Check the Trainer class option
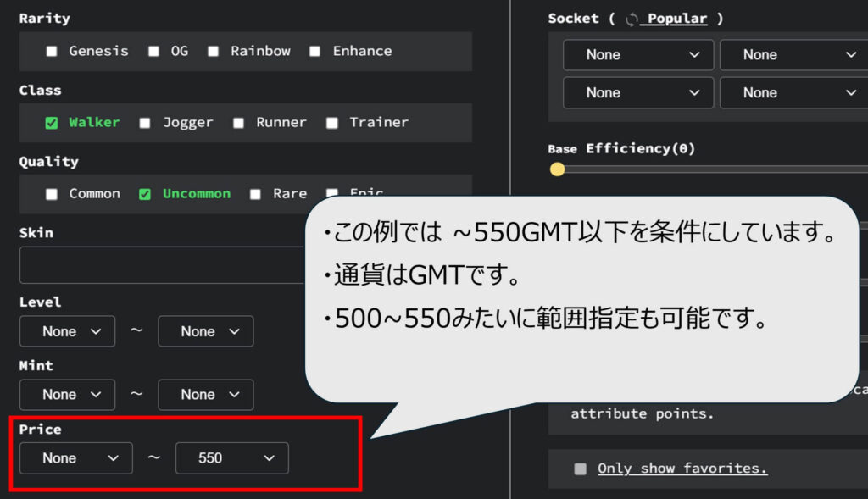Image resolution: width=868 pixels, height=499 pixels. point(332,123)
